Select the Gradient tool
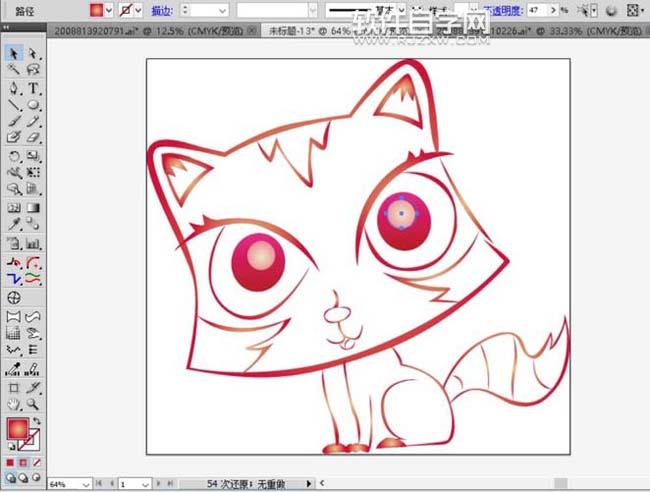This screenshot has height=492, width=650. (x=33, y=208)
